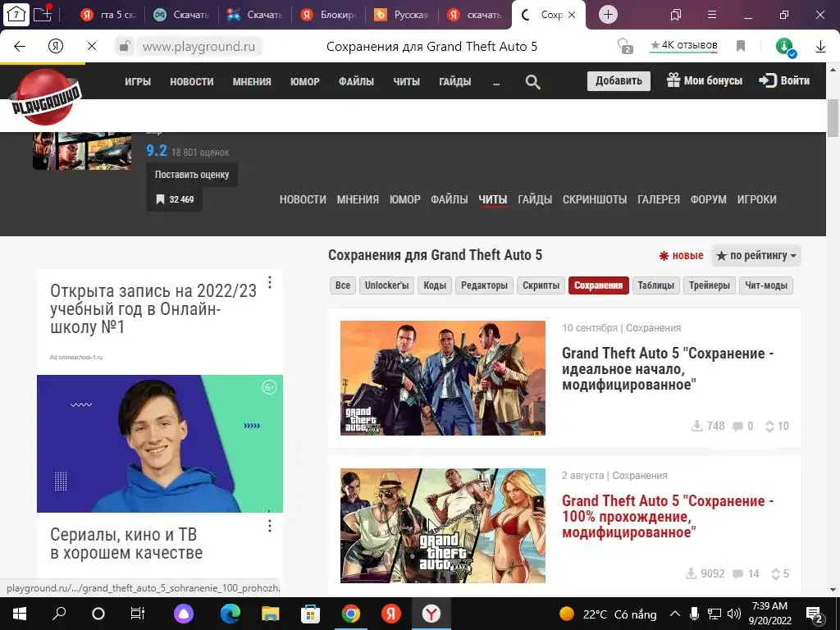This screenshot has width=840, height=630.
Task: Select the Все filter chip
Action: [x=342, y=285]
